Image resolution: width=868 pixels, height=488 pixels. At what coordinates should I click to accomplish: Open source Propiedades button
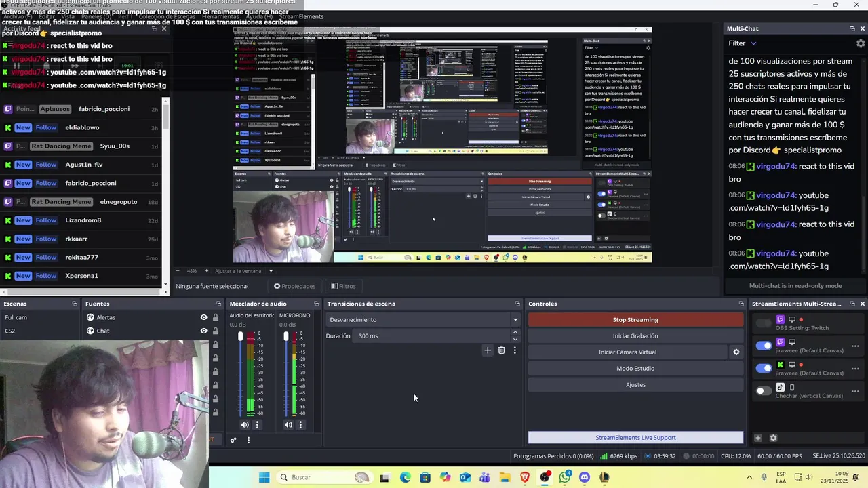coord(294,286)
